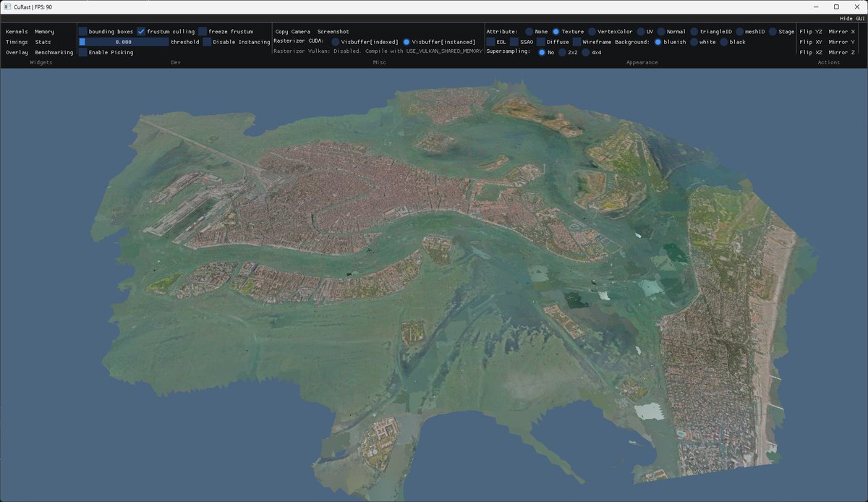Screen dimensions: 868x502
Task: Toggle Wireframe rendering
Action: tap(575, 42)
